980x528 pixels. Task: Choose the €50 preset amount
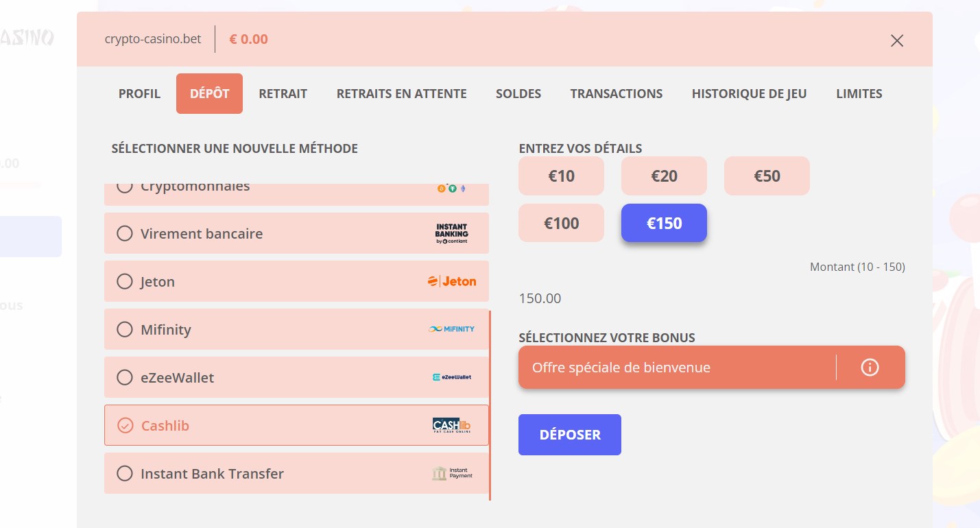pos(767,176)
